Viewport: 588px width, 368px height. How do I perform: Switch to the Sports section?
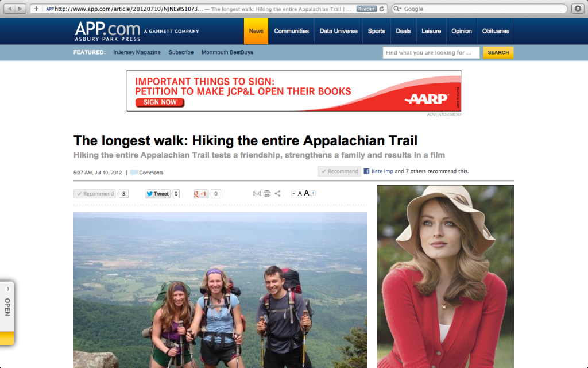[377, 31]
